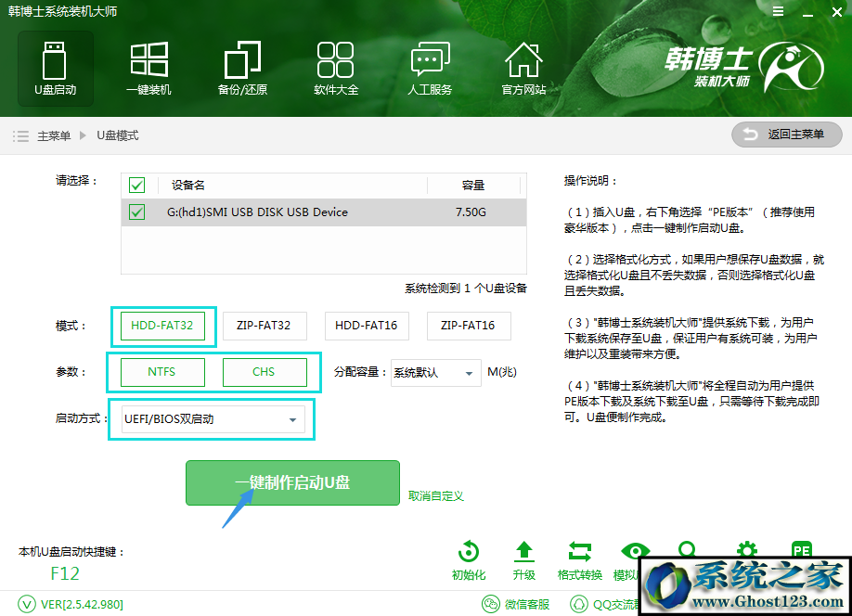Select ZIP-FAT32 mode
The width and height of the screenshot is (852, 616).
click(x=265, y=326)
